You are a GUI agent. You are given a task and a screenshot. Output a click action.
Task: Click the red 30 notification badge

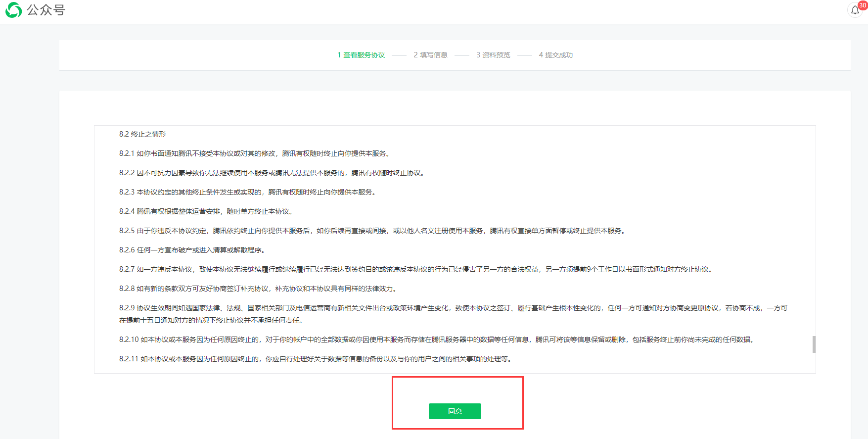[863, 5]
